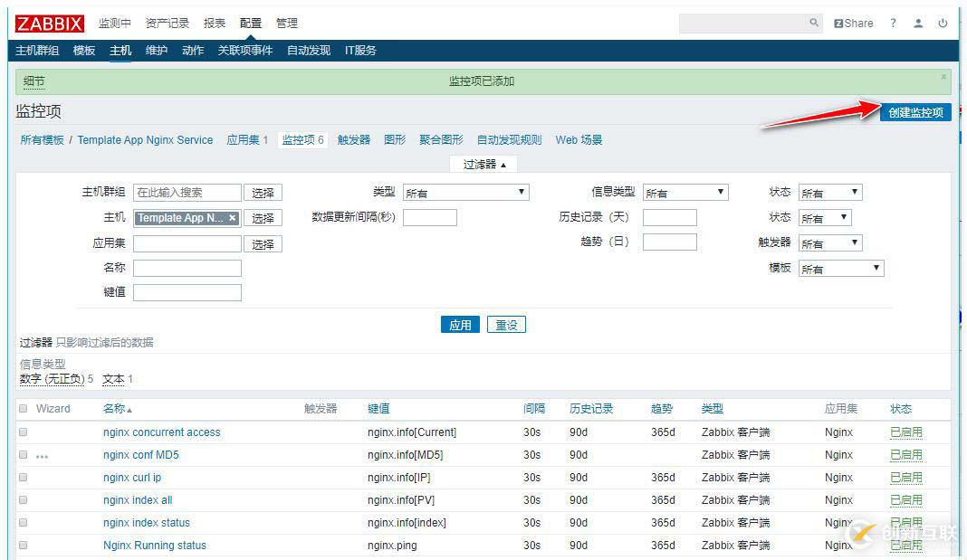Go to 关联项事件 submenu
The width and height of the screenshot is (967, 560).
pyautogui.click(x=244, y=51)
